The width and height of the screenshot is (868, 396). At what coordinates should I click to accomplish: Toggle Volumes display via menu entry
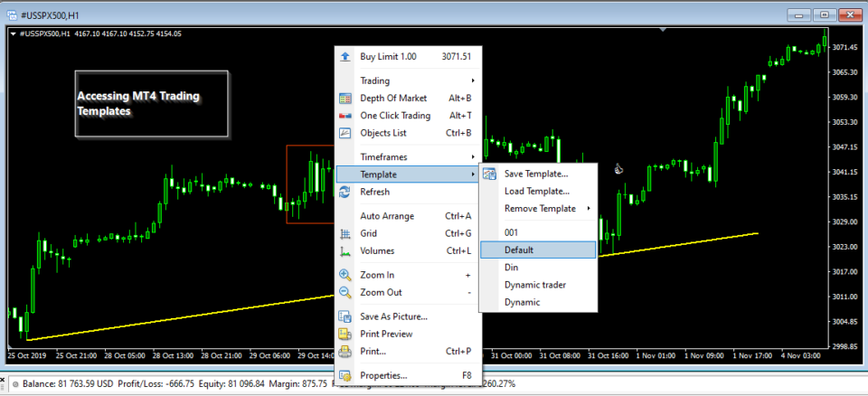pyautogui.click(x=408, y=251)
